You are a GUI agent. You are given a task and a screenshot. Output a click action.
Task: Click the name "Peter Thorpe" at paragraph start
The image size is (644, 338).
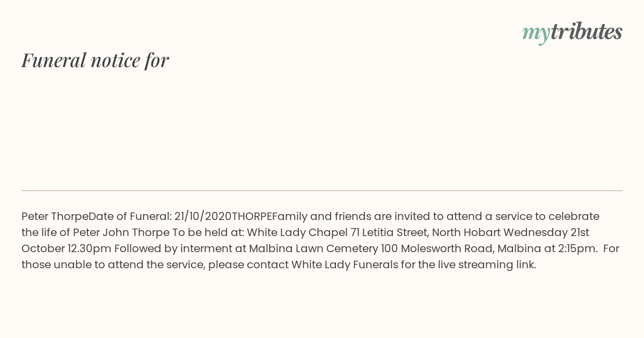pyautogui.click(x=55, y=216)
